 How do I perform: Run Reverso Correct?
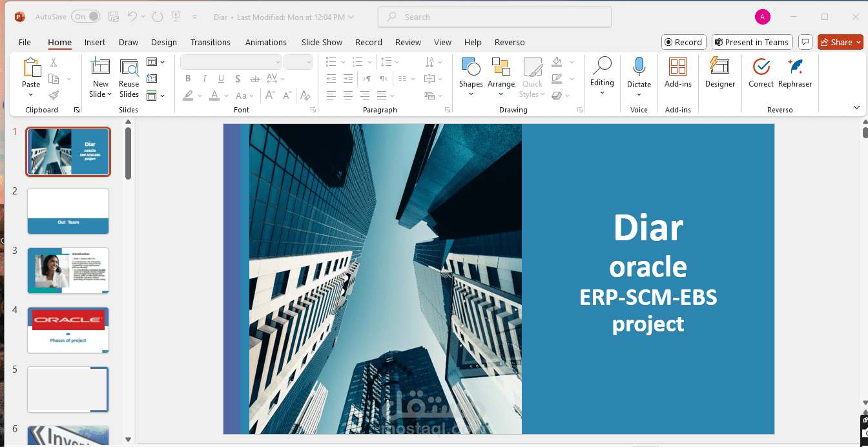[x=761, y=72]
